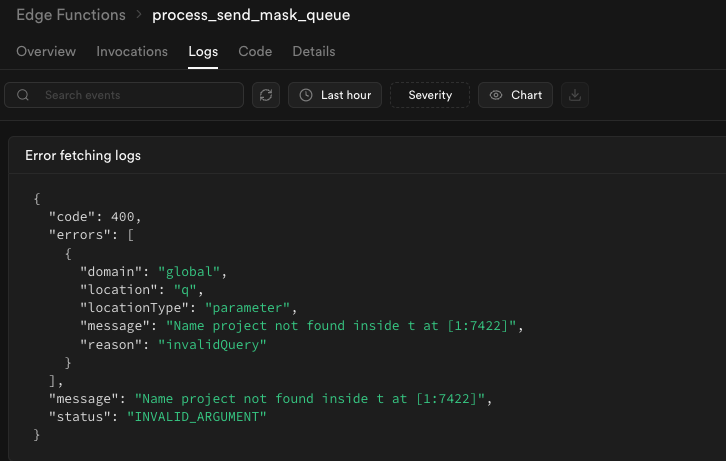Viewport: 726px width, 461px height.
Task: Click the eye icon on Chart button
Action: click(496, 95)
